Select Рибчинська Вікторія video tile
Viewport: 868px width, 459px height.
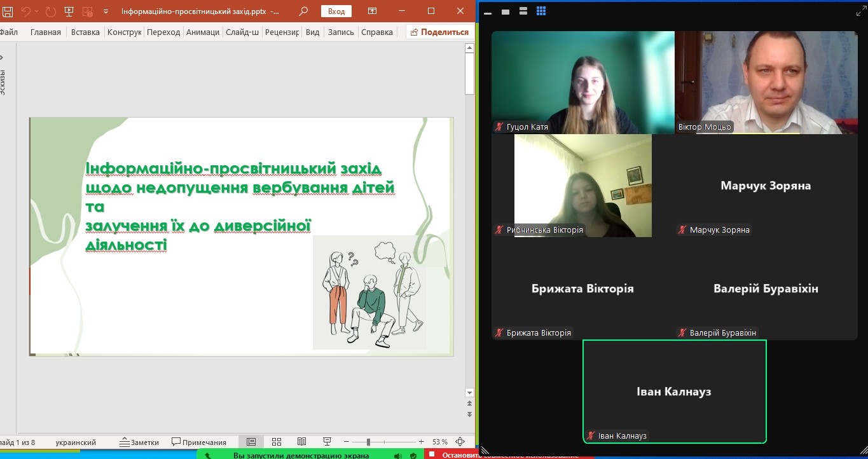583,186
